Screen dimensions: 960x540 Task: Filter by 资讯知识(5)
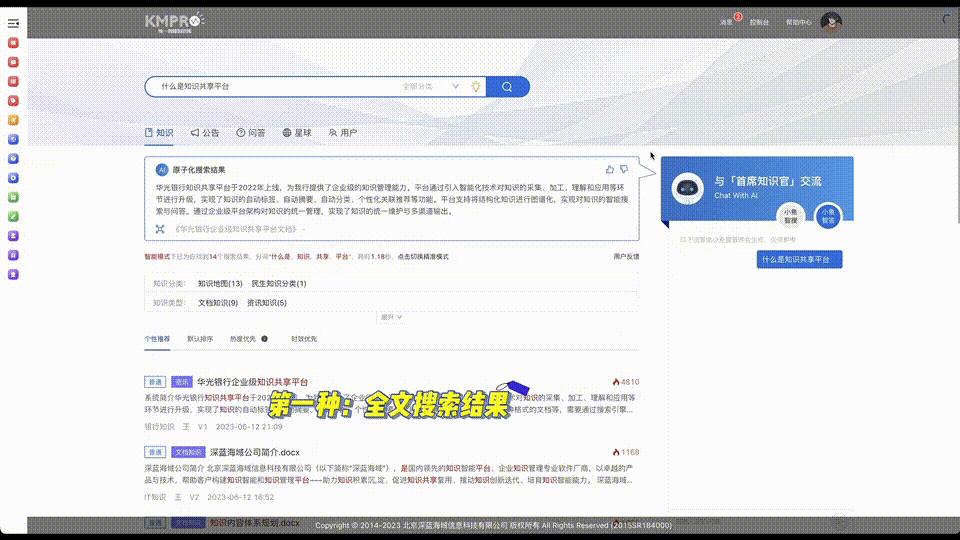click(267, 303)
